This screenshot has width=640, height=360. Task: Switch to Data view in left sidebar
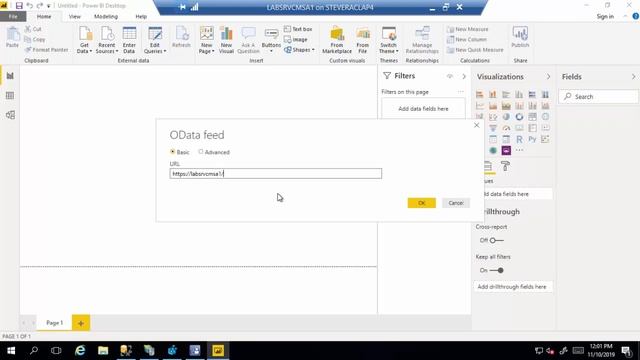click(x=10, y=96)
